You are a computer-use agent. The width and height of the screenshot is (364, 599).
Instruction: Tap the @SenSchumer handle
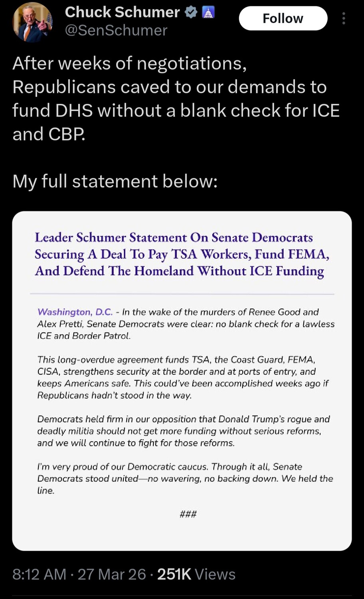tap(116, 30)
